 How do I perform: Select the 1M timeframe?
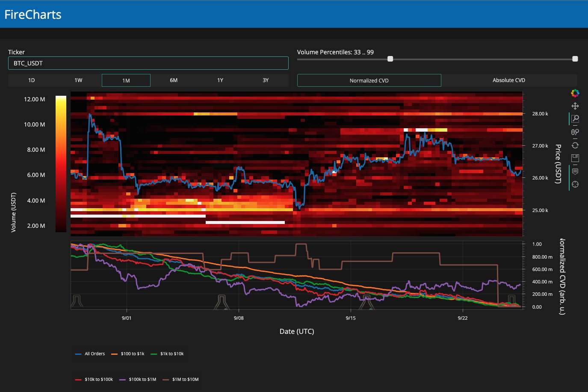[126, 80]
